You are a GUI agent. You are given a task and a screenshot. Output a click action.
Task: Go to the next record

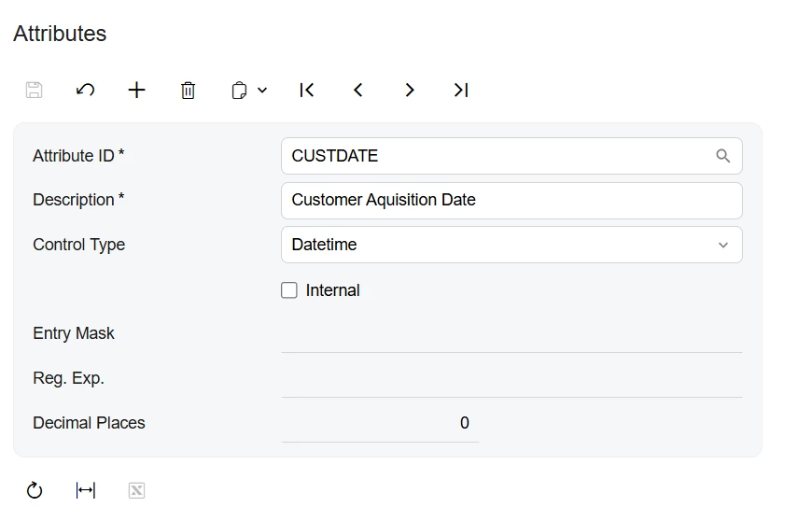coord(409,90)
